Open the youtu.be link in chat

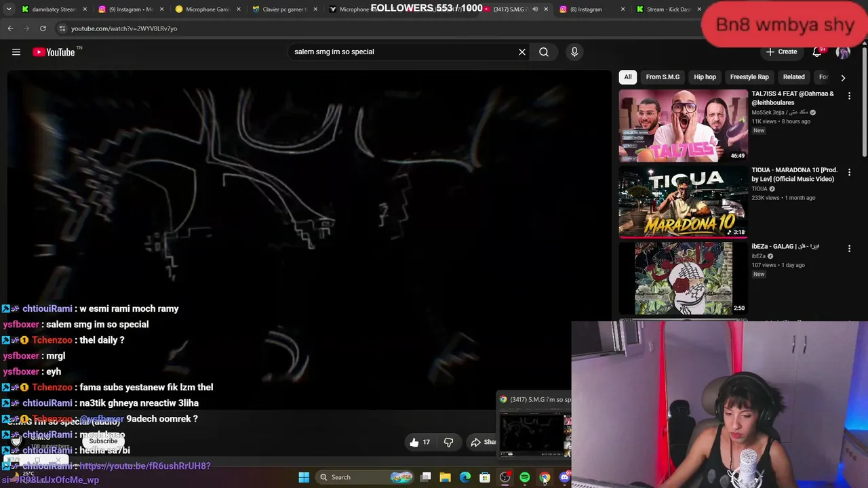pyautogui.click(x=144, y=466)
